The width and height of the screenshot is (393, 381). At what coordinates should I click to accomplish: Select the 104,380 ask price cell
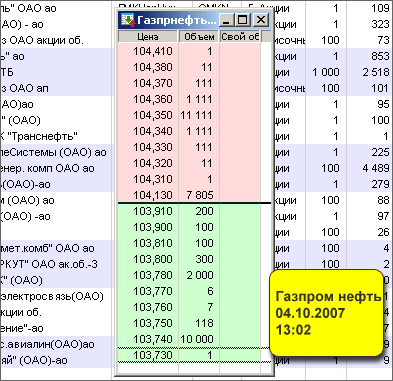click(148, 67)
